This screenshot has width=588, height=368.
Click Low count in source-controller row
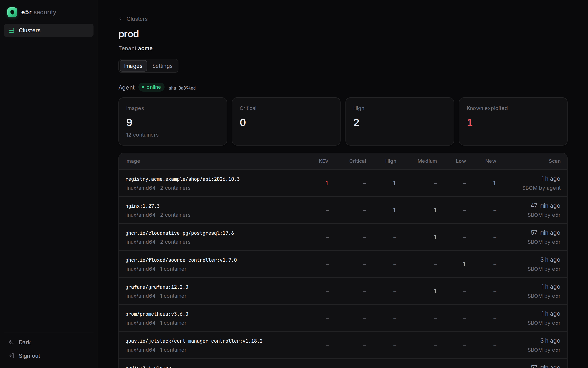coord(464,264)
